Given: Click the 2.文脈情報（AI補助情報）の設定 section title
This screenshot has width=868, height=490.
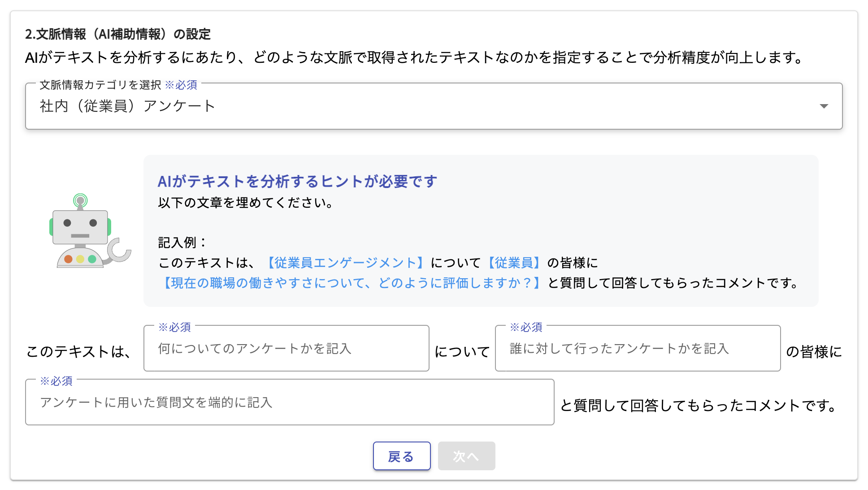Looking at the screenshot, I should [118, 34].
